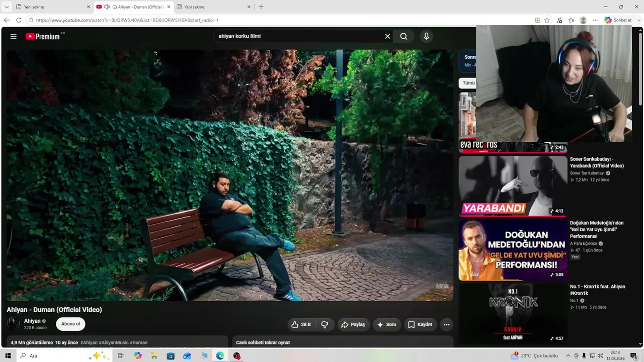Visit the Ahiyan channel name link

coord(32,321)
